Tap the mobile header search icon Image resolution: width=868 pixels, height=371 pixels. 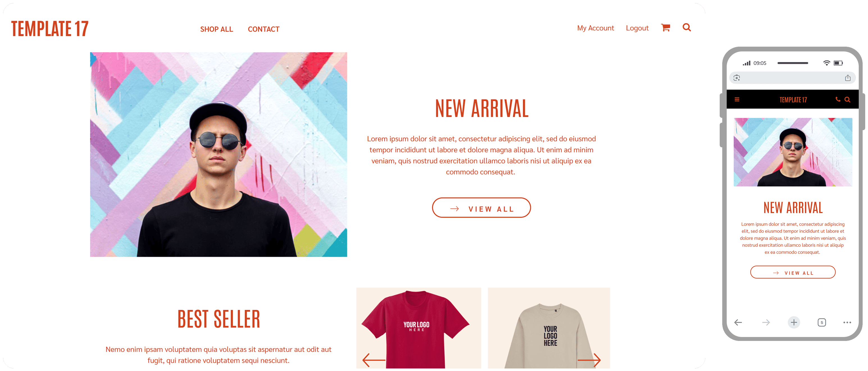tap(847, 99)
